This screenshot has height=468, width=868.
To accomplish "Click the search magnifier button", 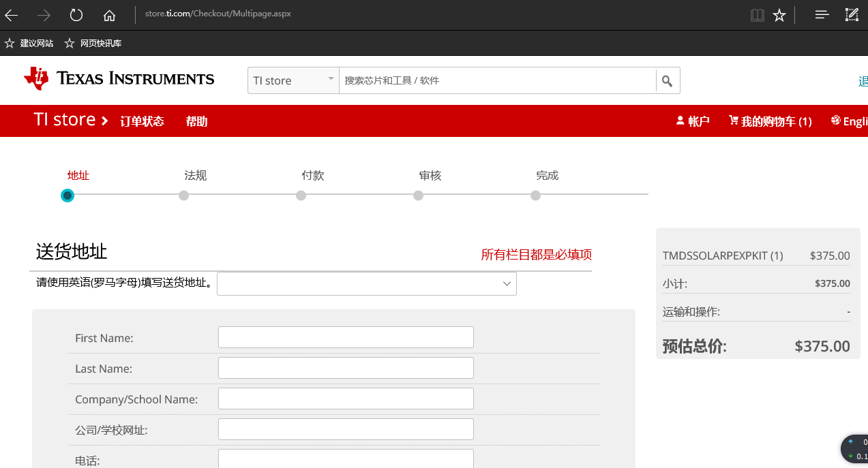I will click(x=668, y=80).
